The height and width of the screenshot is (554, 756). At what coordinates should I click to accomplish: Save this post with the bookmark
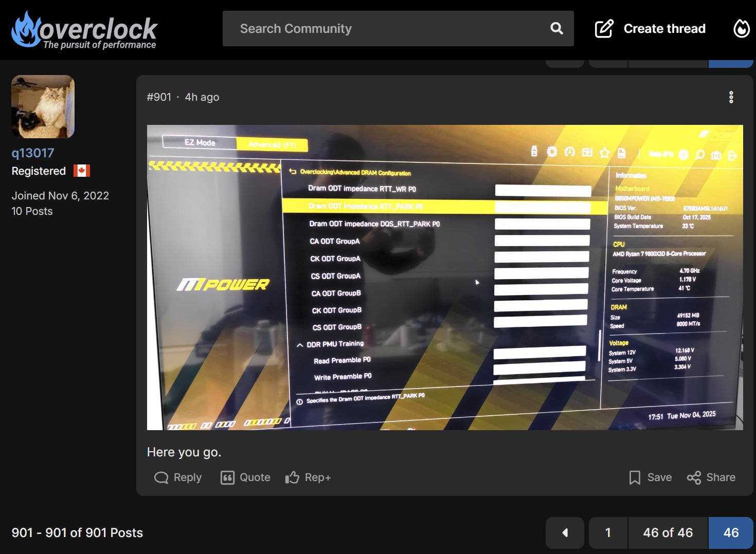pyautogui.click(x=650, y=477)
